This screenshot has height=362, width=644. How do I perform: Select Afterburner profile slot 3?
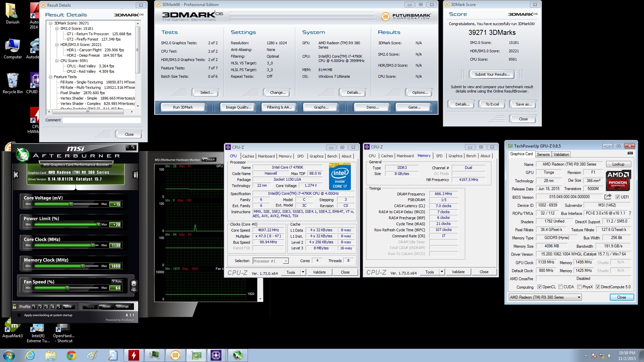coord(46,307)
